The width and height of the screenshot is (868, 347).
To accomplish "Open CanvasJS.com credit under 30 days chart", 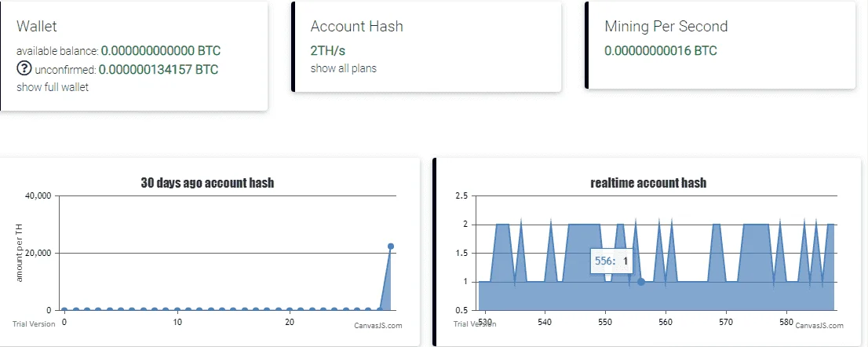I will [378, 326].
